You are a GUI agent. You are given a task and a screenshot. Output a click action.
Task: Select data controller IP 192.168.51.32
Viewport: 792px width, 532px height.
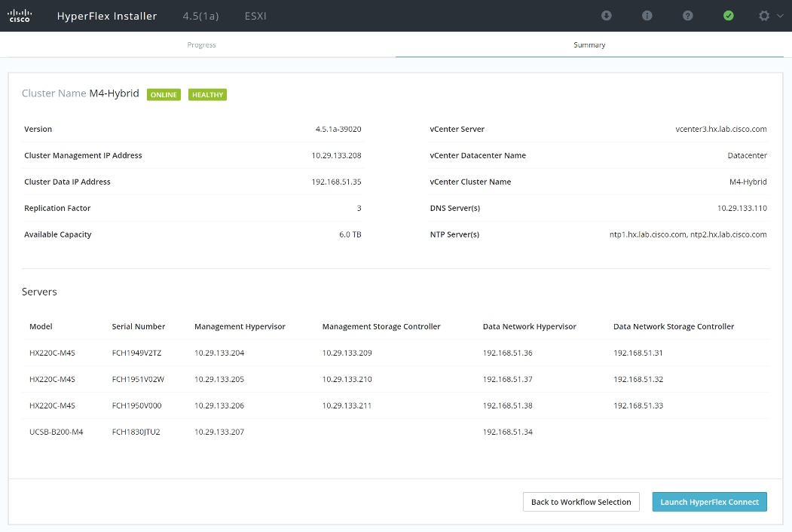(638, 379)
